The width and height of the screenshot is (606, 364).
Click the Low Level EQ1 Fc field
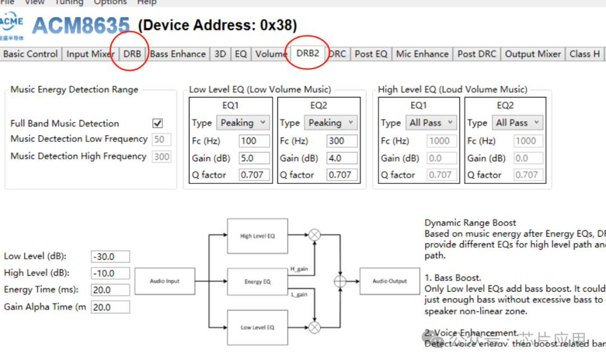coord(254,141)
